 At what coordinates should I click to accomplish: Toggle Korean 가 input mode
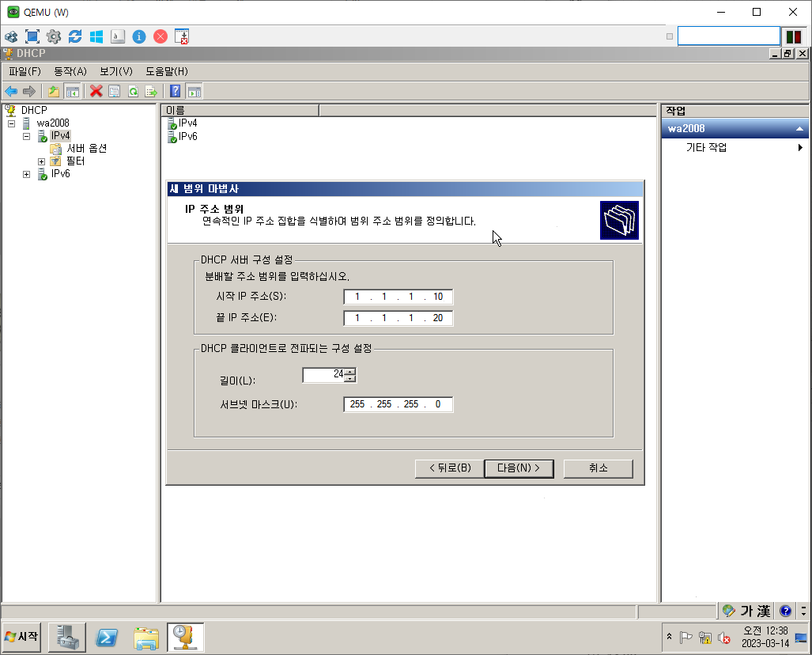pos(746,611)
